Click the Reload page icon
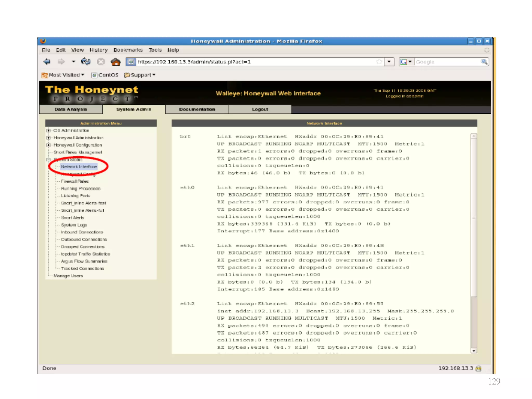The height and width of the screenshot is (399, 532). 85,62
